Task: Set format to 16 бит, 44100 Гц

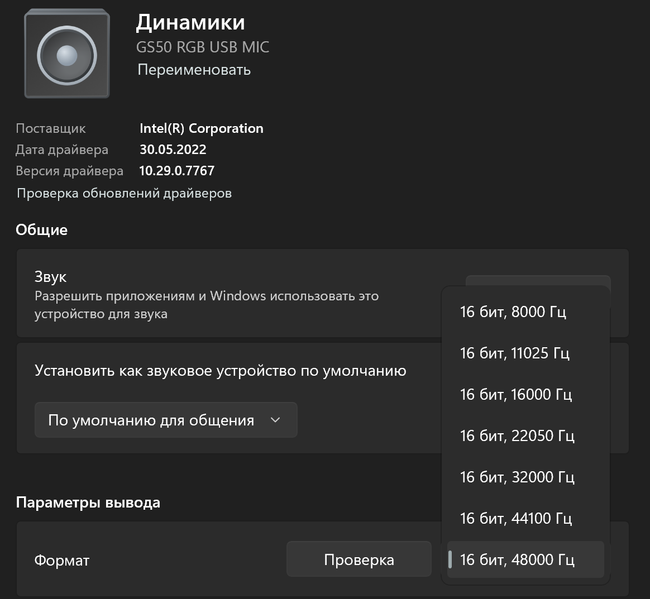Action: tap(516, 518)
